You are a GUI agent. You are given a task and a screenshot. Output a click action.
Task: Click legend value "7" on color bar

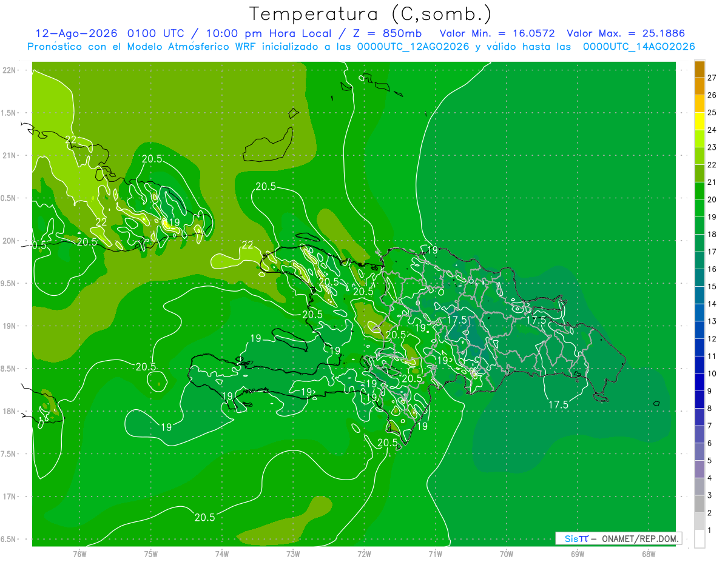(710, 426)
